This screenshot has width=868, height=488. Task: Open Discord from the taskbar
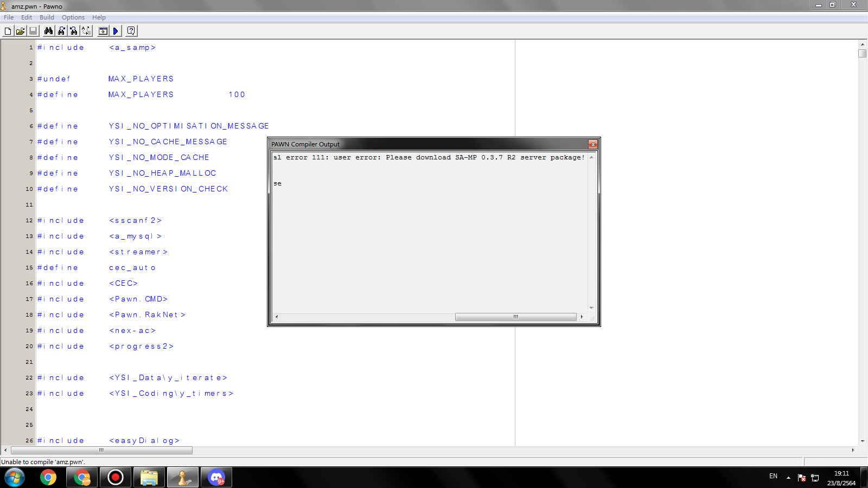pos(216,478)
